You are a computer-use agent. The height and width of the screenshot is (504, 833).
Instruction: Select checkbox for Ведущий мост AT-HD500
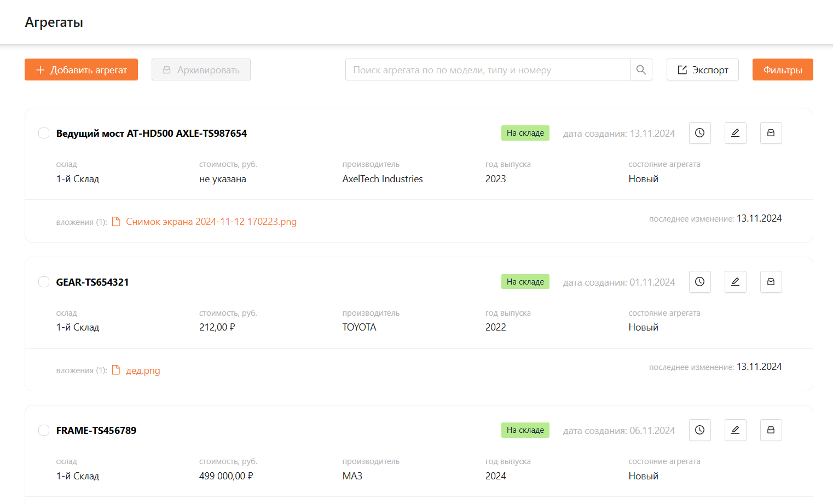(x=44, y=133)
